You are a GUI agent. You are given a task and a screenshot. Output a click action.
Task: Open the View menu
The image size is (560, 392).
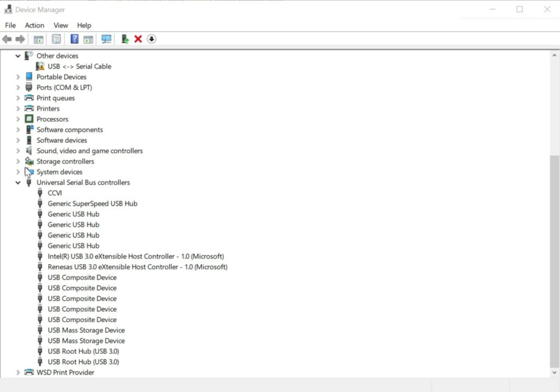(61, 25)
